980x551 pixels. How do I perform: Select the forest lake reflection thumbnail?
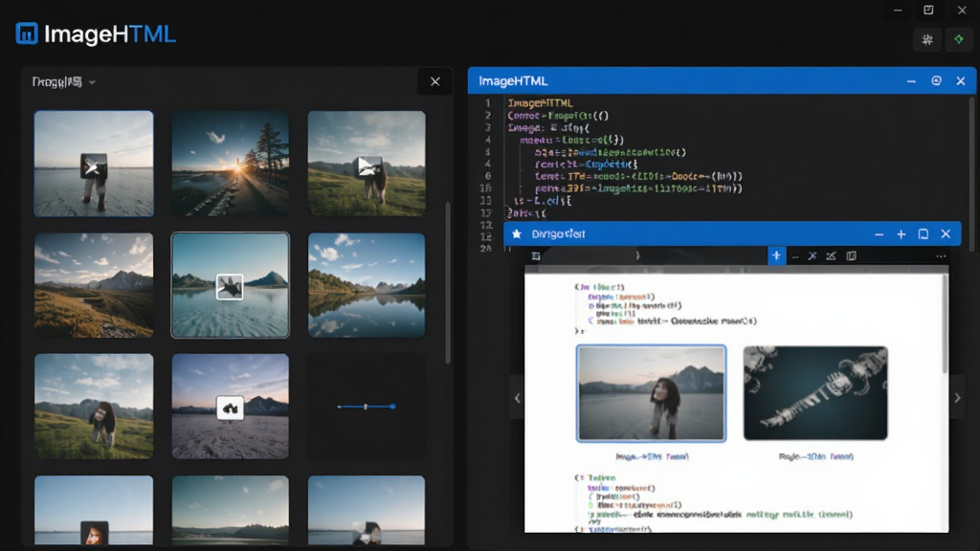tap(367, 285)
